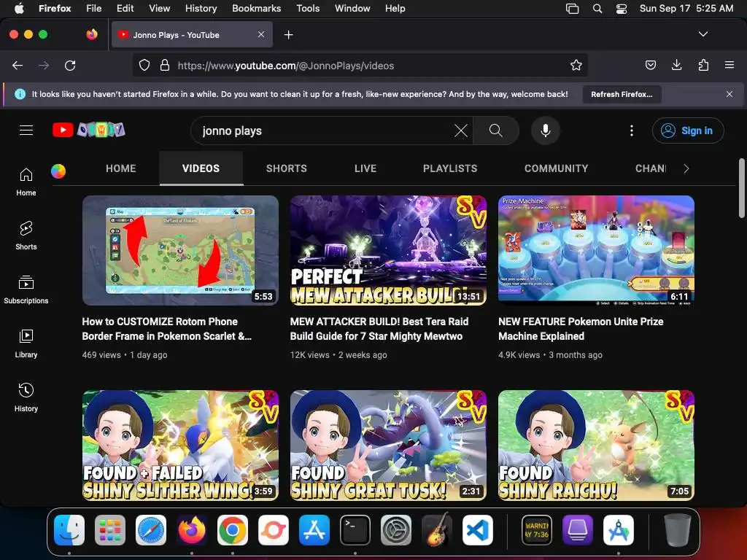Viewport: 747px width, 560px height.
Task: Close the Jonno Plays YouTube tab
Action: click(261, 34)
